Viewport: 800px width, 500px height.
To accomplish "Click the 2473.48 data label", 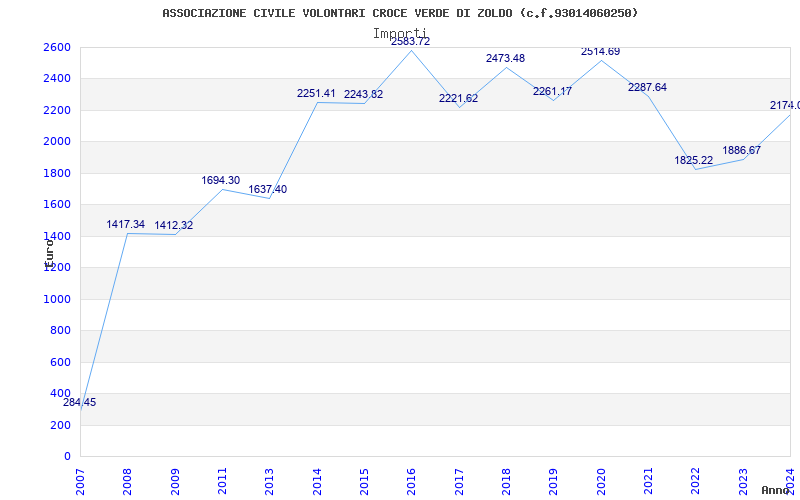I will [505, 59].
